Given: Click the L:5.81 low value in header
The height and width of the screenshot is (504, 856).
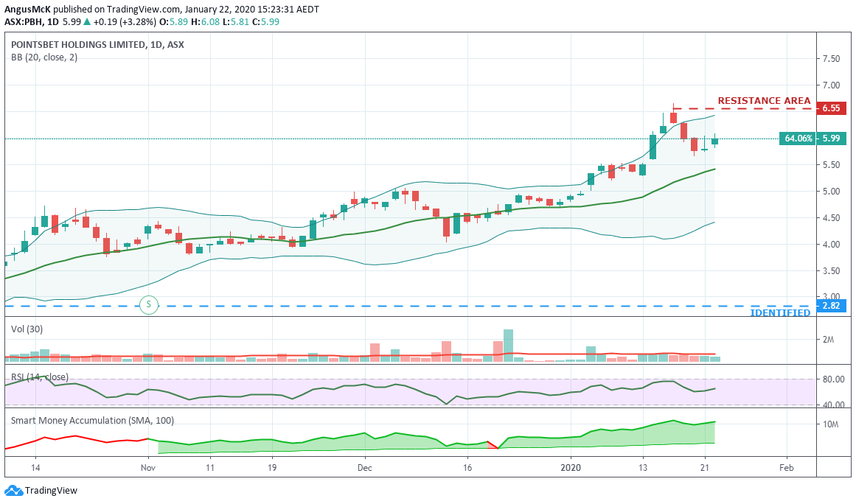Looking at the screenshot, I should coord(235,22).
